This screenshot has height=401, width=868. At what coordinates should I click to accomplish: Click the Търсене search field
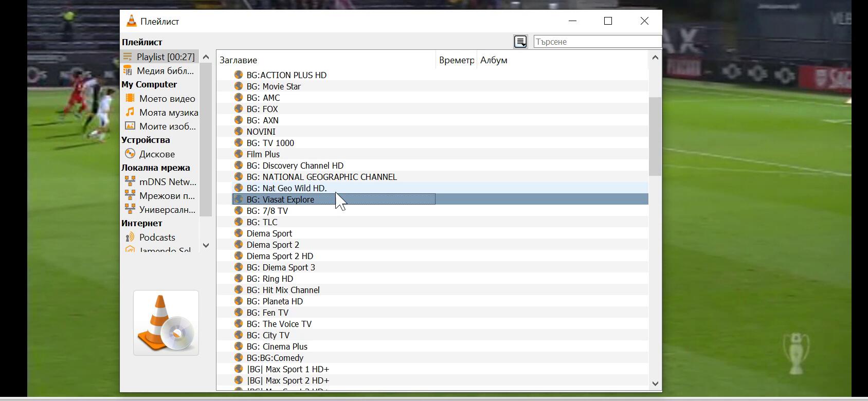click(x=597, y=42)
